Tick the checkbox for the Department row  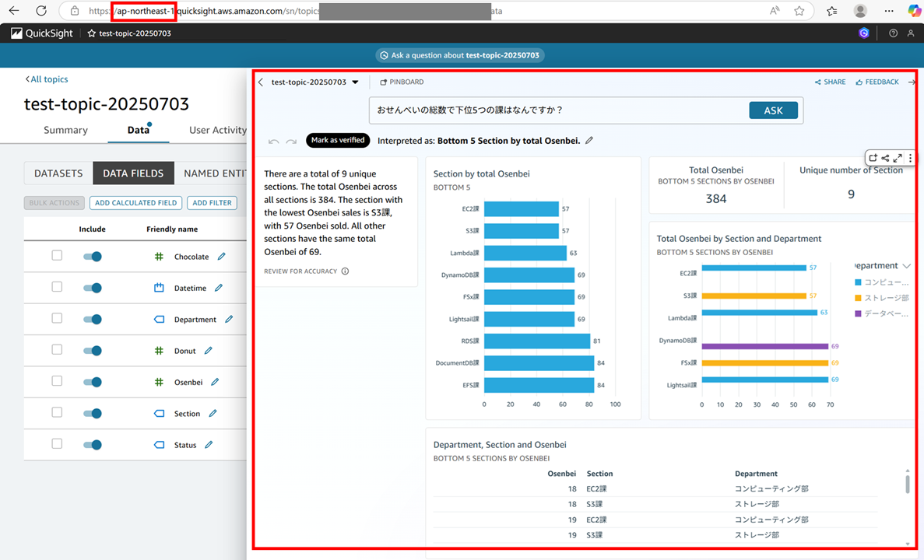click(x=57, y=318)
